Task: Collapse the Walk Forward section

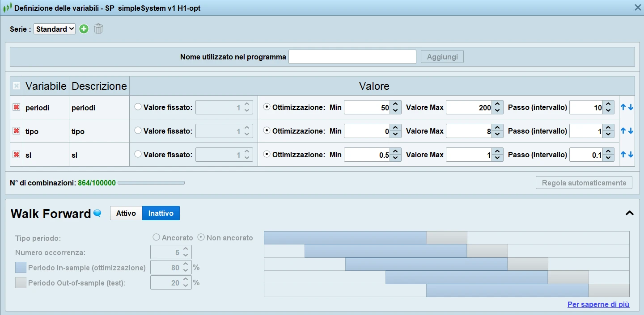Action: (x=629, y=213)
